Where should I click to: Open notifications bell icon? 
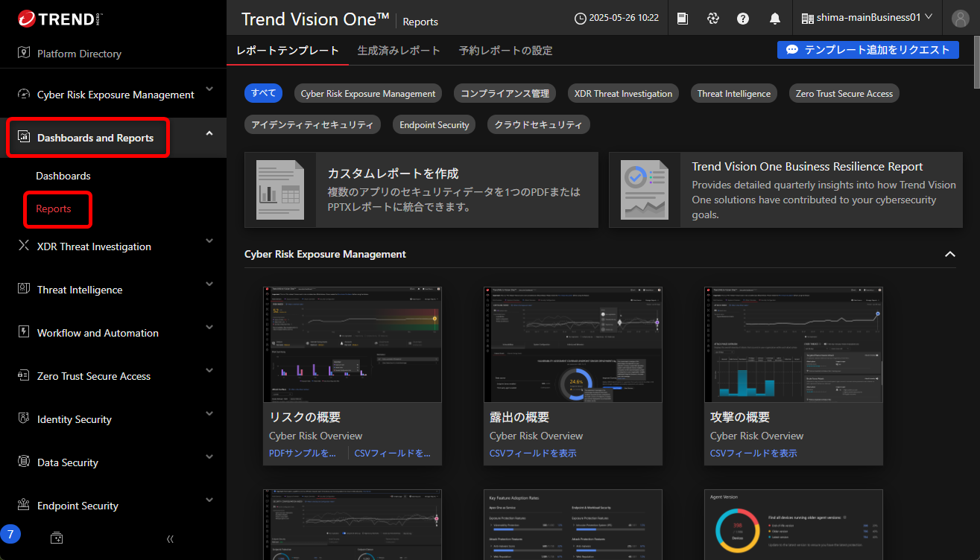(775, 18)
